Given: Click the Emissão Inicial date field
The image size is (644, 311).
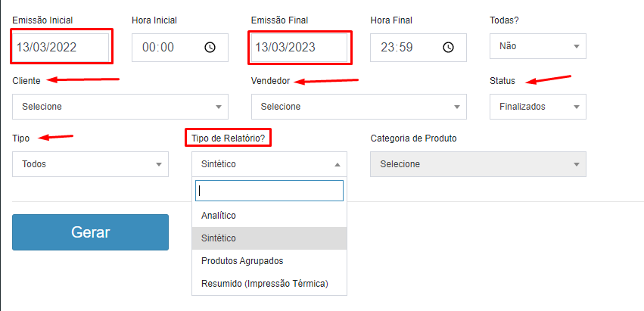Looking at the screenshot, I should (61, 47).
